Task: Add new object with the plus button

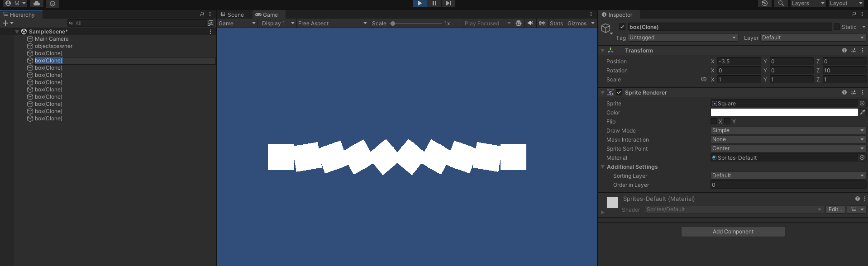Action: (x=8, y=23)
